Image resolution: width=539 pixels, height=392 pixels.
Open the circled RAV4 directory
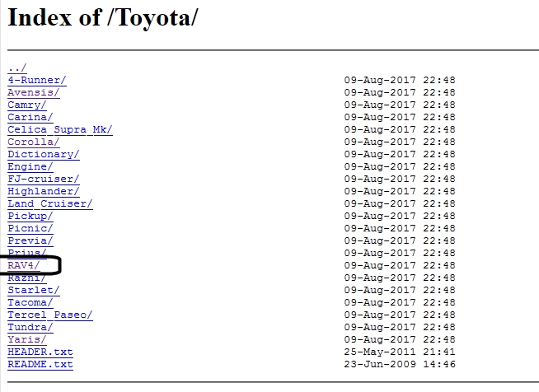click(23, 265)
